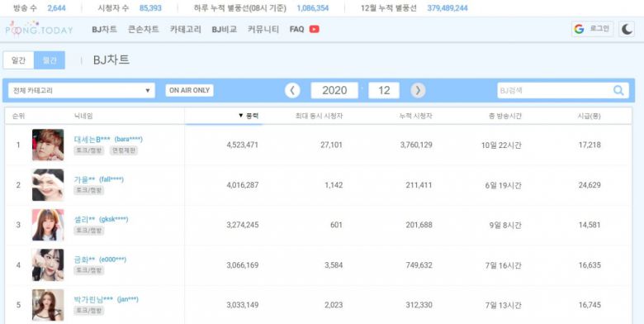644x324 pixels.
Task: Open the BJ차트 menu
Action: click(x=104, y=29)
